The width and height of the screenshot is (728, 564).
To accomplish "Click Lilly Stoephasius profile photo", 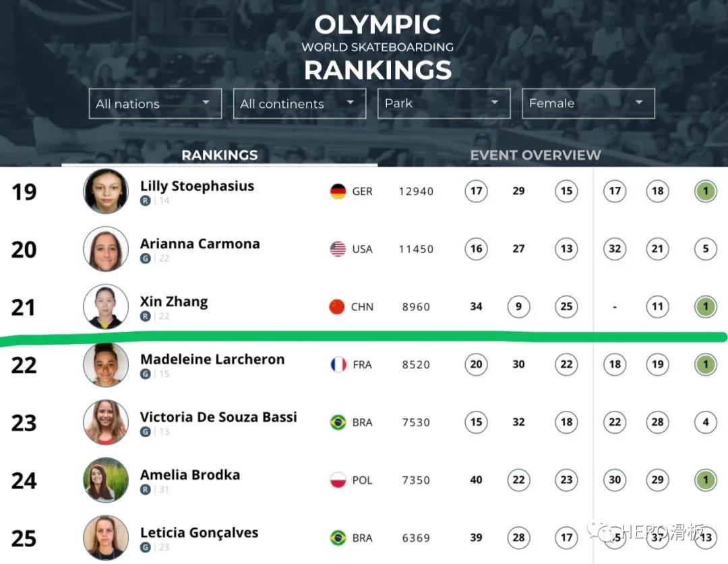I will pyautogui.click(x=106, y=191).
